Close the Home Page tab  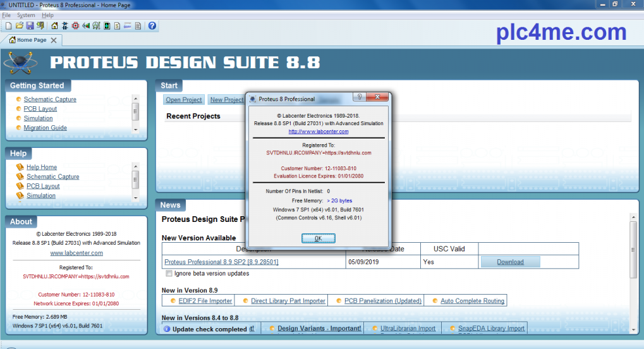pos(54,40)
